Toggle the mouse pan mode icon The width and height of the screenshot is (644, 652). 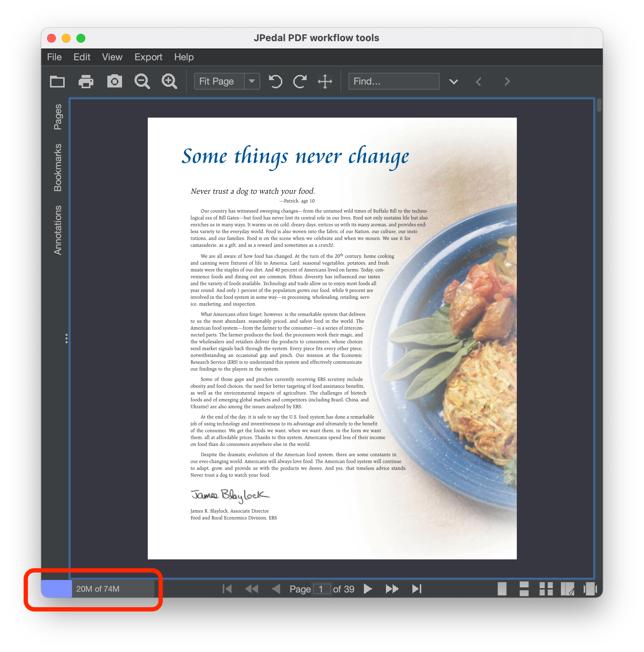[325, 81]
